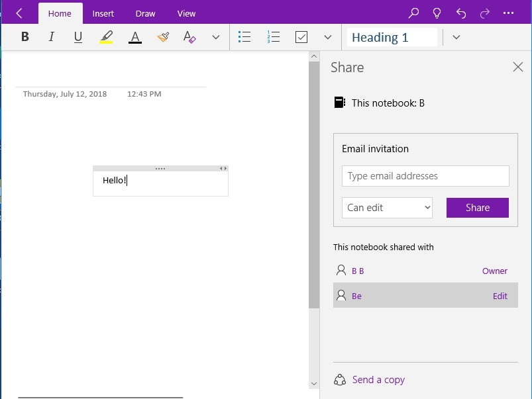
Task: Go back using the back arrow
Action: coord(19,13)
